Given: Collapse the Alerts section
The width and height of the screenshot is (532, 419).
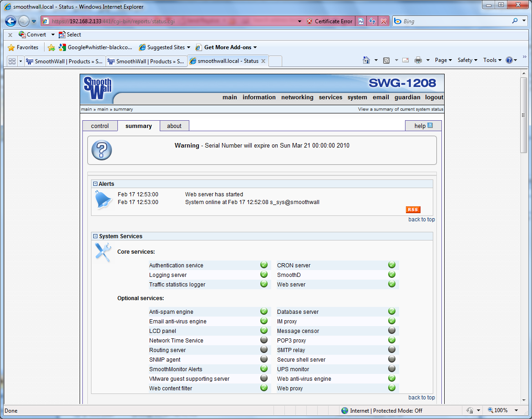Looking at the screenshot, I should (x=95, y=184).
